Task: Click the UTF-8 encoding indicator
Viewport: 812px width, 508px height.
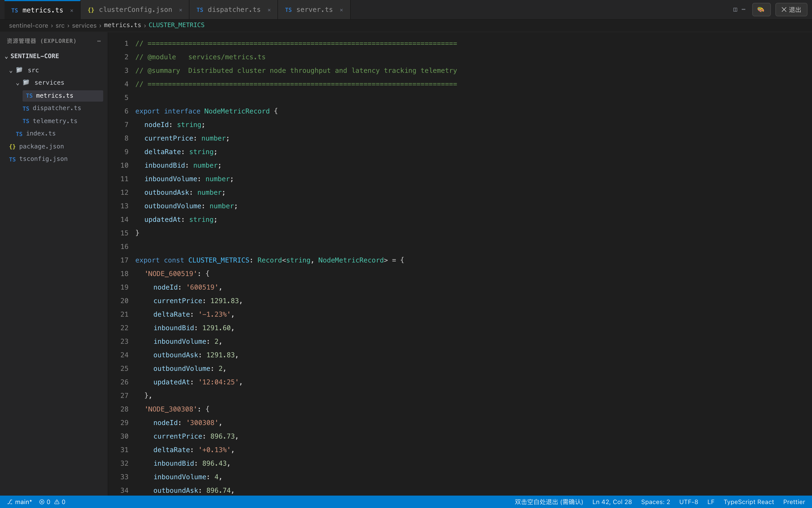Action: pyautogui.click(x=689, y=502)
